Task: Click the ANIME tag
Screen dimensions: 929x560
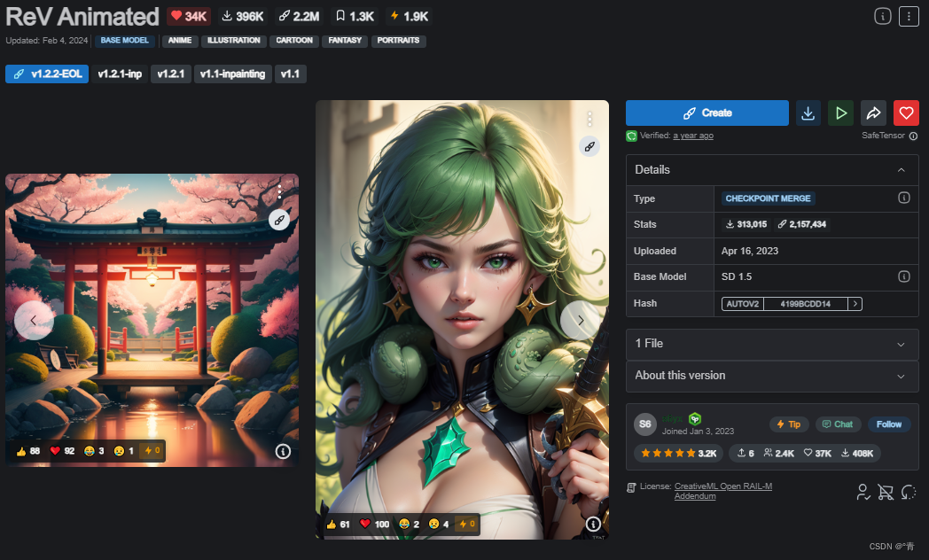Action: click(x=180, y=40)
